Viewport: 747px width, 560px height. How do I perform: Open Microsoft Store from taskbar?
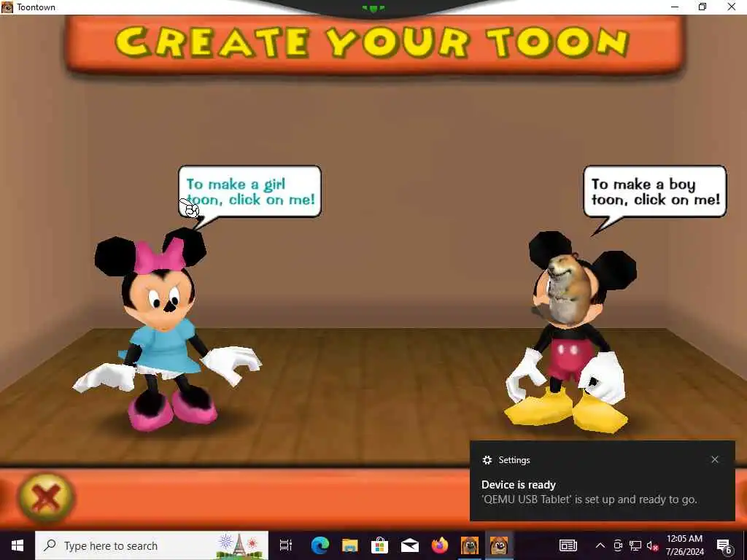tap(379, 545)
